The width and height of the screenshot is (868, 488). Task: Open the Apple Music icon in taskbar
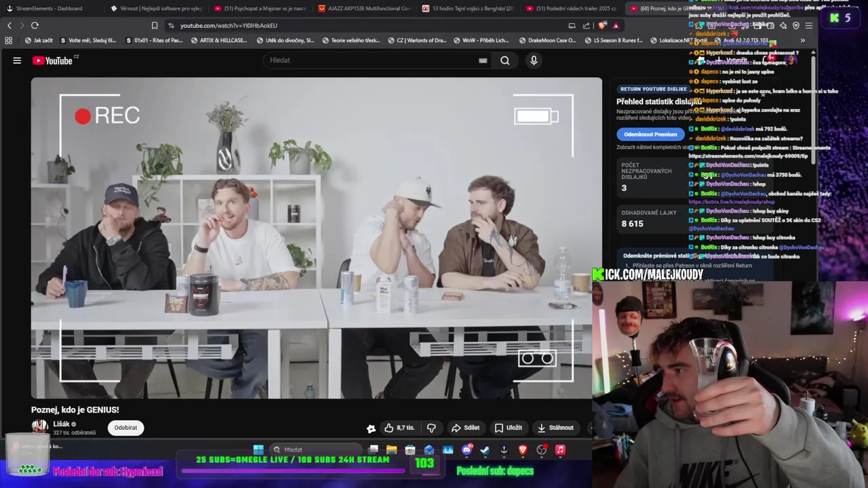pyautogui.click(x=560, y=449)
